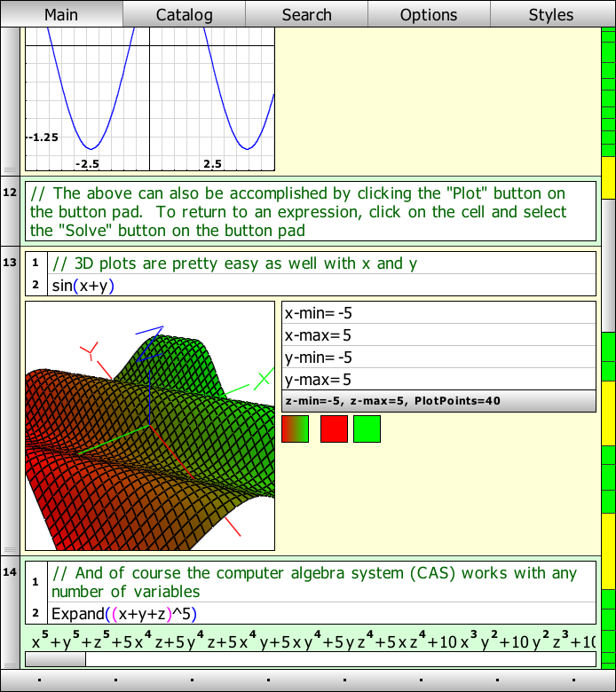Choose the solid green color swatch
Viewport: 616px width, 692px height.
(x=367, y=429)
